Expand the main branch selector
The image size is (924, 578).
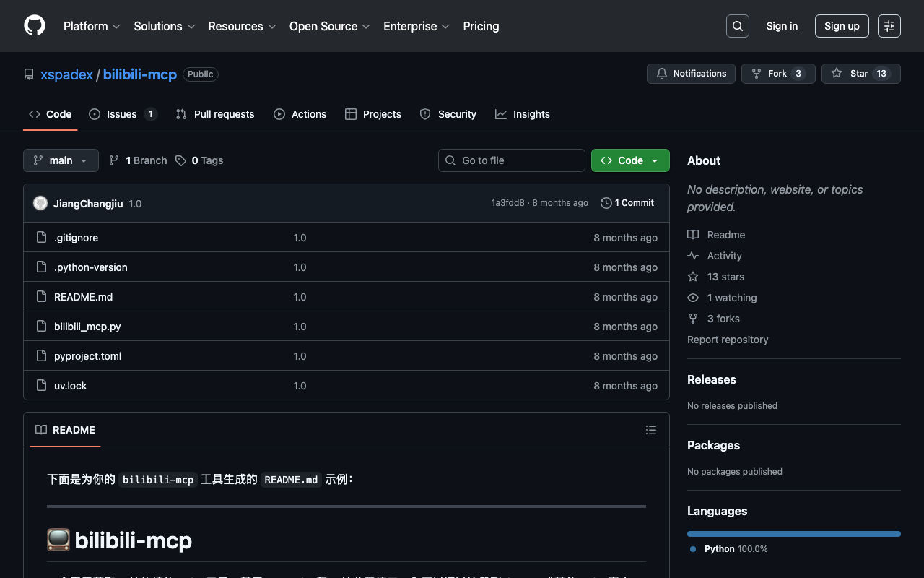(x=61, y=160)
